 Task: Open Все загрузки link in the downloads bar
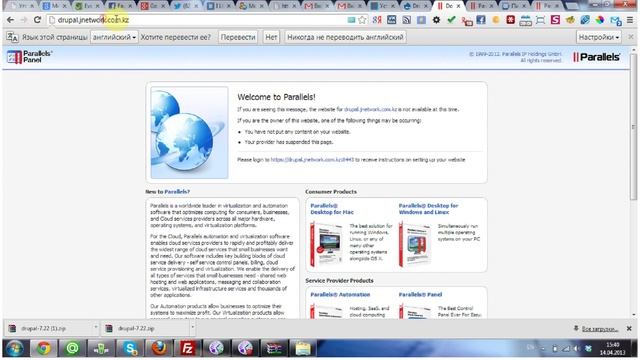coord(600,329)
